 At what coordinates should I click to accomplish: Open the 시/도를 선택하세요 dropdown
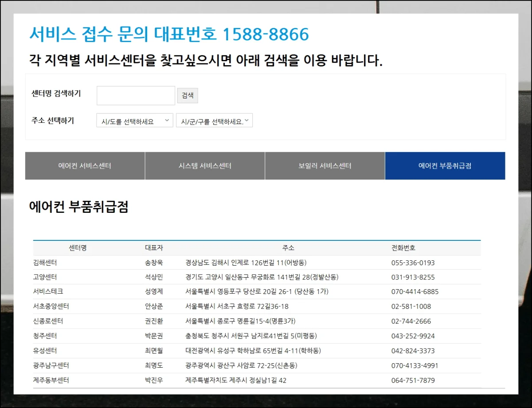134,121
